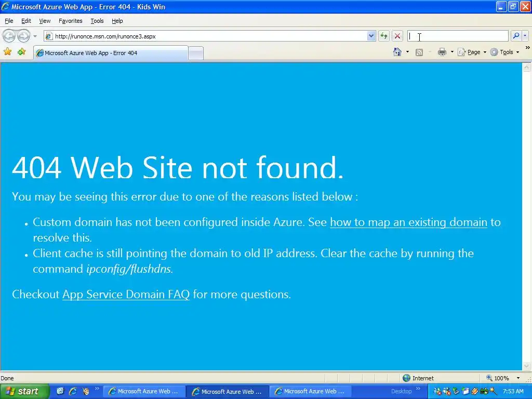
Task: Click the Forward navigation arrow button
Action: point(23,36)
